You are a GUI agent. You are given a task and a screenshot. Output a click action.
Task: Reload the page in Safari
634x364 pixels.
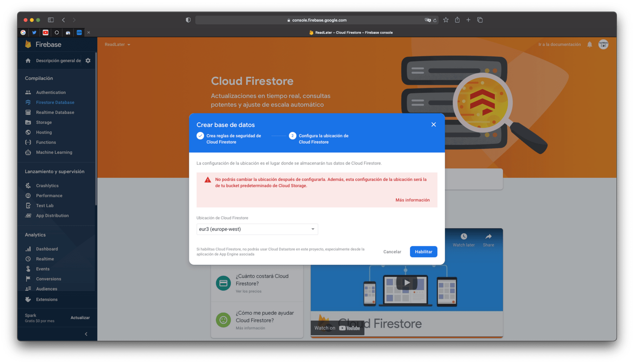(435, 20)
